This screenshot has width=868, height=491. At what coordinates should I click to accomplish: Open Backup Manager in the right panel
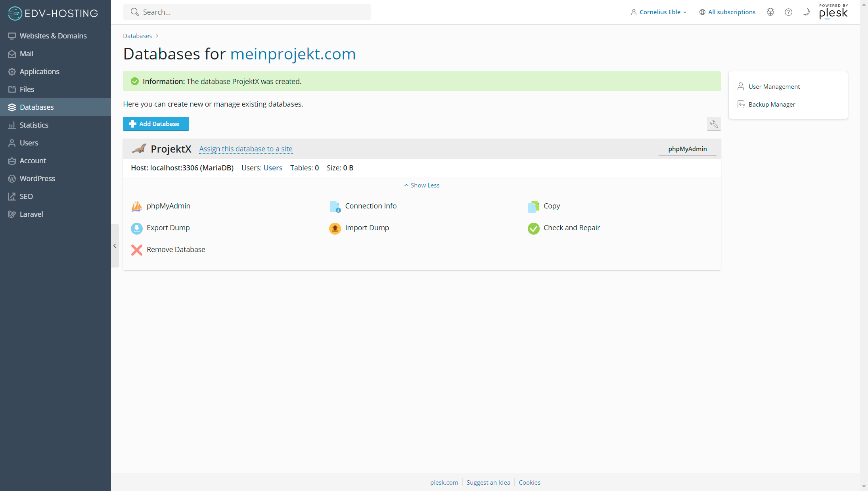[771, 105]
